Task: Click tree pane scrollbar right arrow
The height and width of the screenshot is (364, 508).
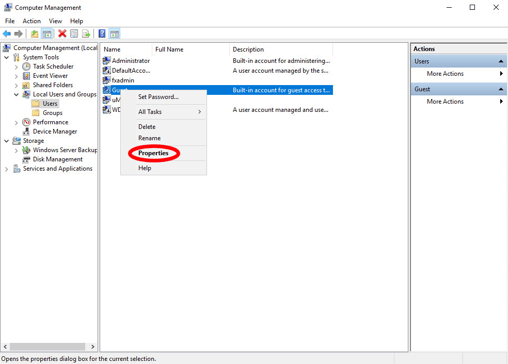Action: point(93,347)
